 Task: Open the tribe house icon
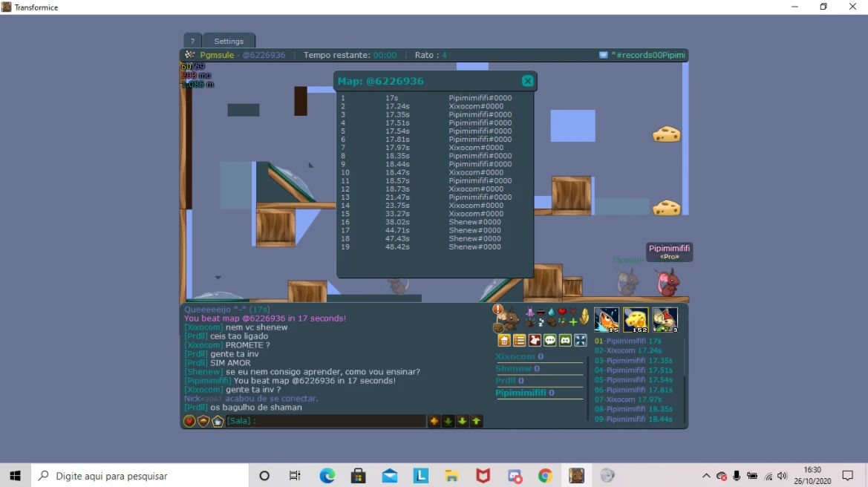(x=504, y=340)
